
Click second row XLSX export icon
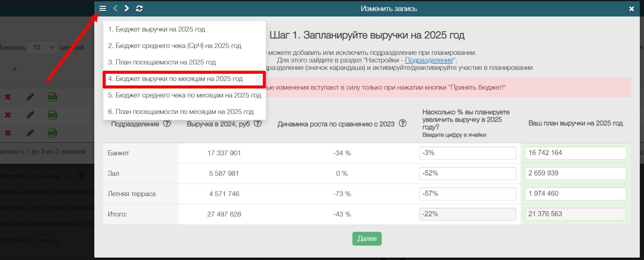pyautogui.click(x=53, y=115)
